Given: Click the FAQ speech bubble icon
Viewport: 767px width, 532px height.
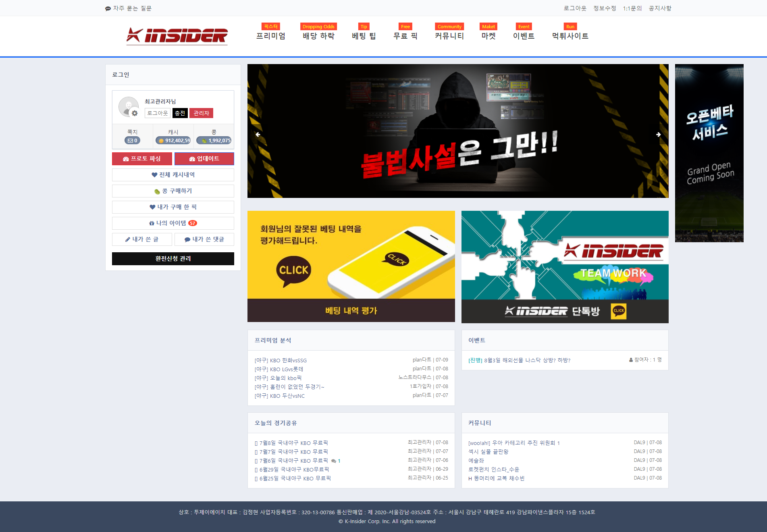Looking at the screenshot, I should (x=108, y=8).
